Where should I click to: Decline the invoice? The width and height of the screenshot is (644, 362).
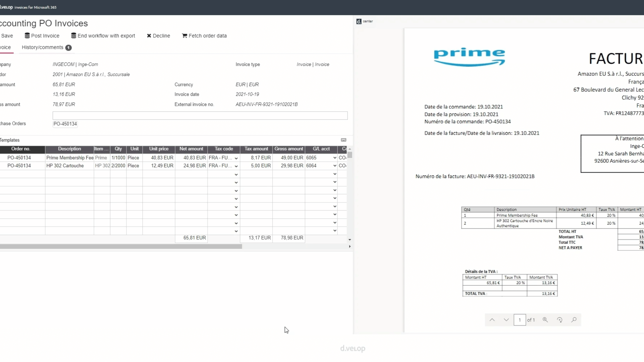[x=158, y=36]
